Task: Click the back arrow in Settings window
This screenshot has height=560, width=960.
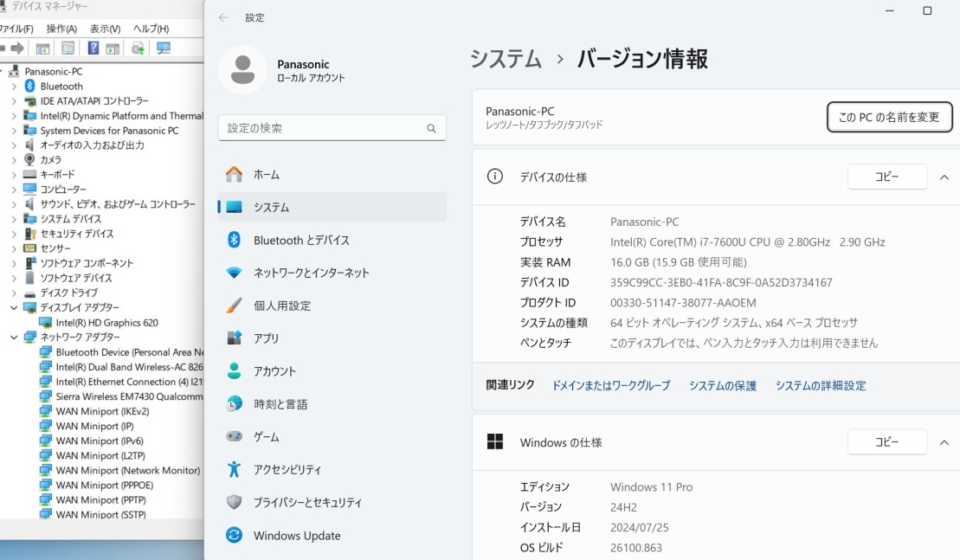Action: [223, 18]
